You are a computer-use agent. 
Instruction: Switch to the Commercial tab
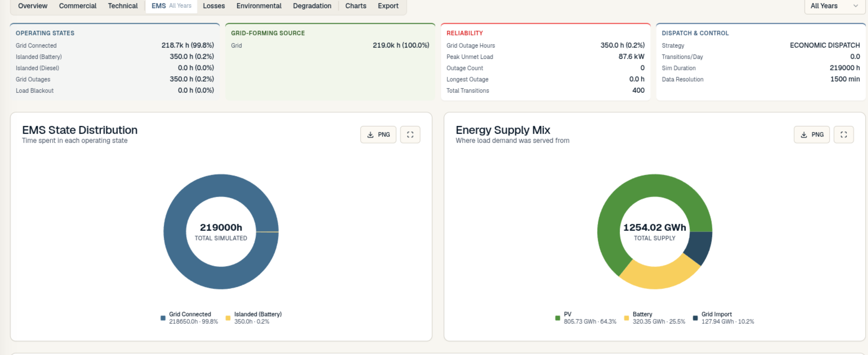(x=77, y=6)
